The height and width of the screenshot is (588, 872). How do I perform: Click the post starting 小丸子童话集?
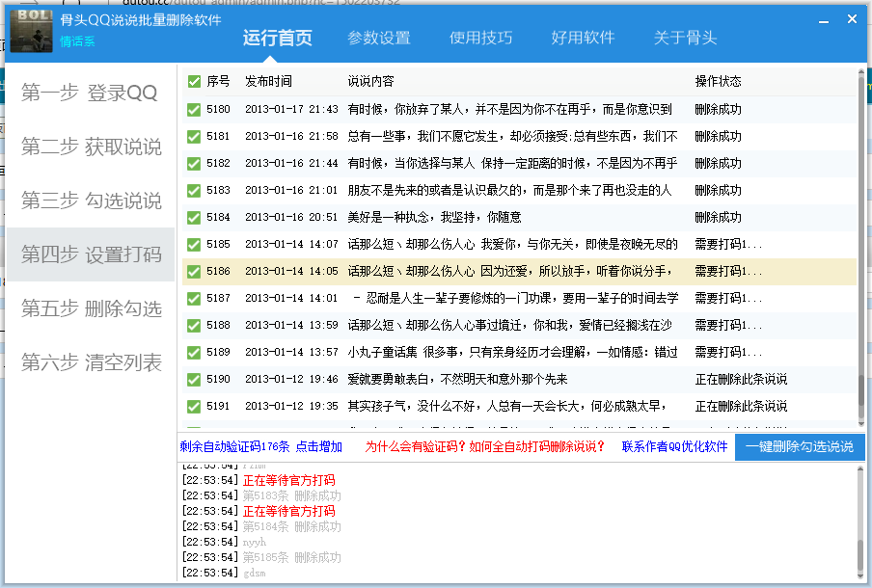point(513,353)
